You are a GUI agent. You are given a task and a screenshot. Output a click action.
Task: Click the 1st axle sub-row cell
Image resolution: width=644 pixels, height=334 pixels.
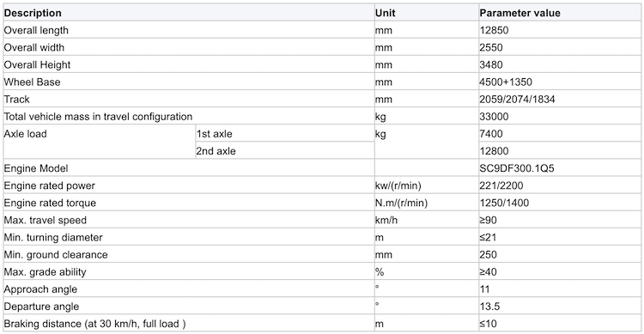[x=284, y=134]
